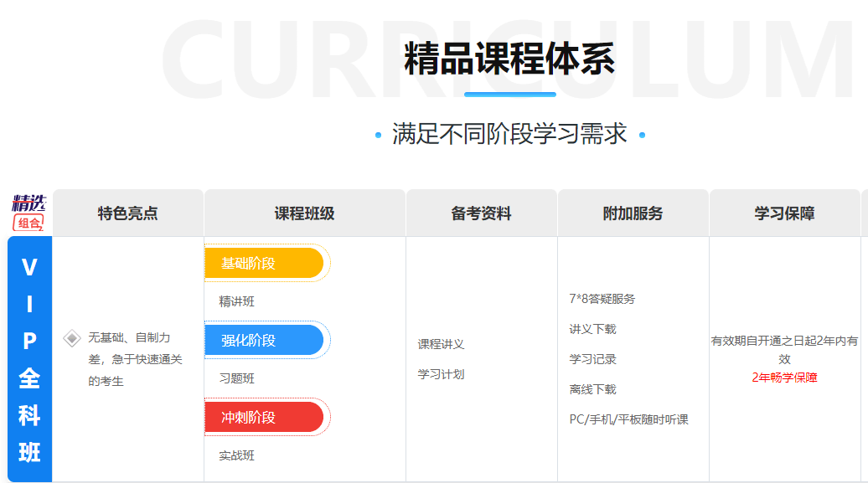Click the 满足不同阶段学习需求 subtitle
Image resolution: width=868 pixels, height=483 pixels.
point(510,134)
